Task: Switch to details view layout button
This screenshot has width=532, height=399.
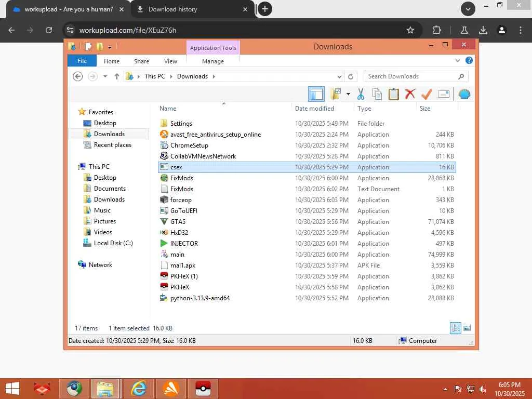Action: tap(455, 328)
